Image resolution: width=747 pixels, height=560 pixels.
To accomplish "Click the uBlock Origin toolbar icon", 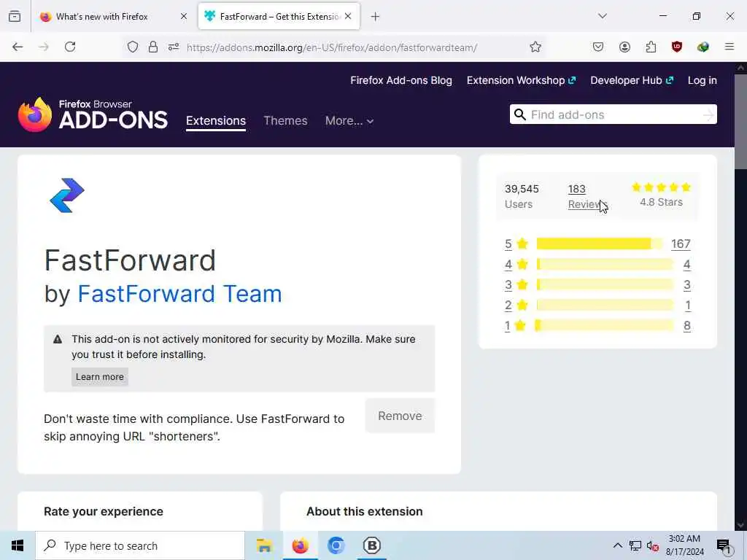I will [x=677, y=47].
